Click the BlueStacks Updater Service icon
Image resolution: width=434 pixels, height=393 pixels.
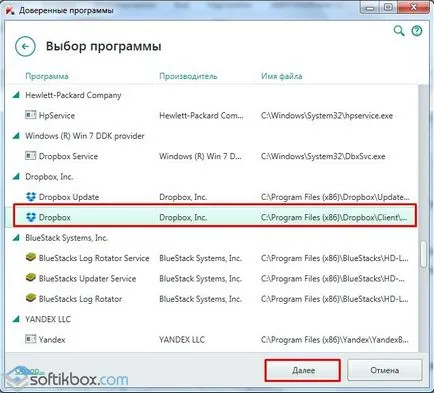point(31,278)
